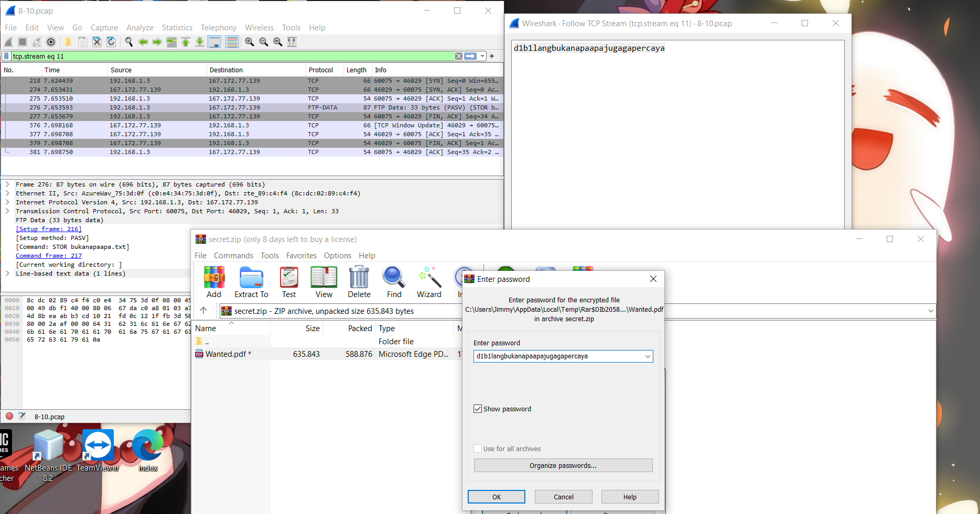The height and width of the screenshot is (514, 980).
Task: Click WinRAR Extract To icon
Action: point(251,282)
